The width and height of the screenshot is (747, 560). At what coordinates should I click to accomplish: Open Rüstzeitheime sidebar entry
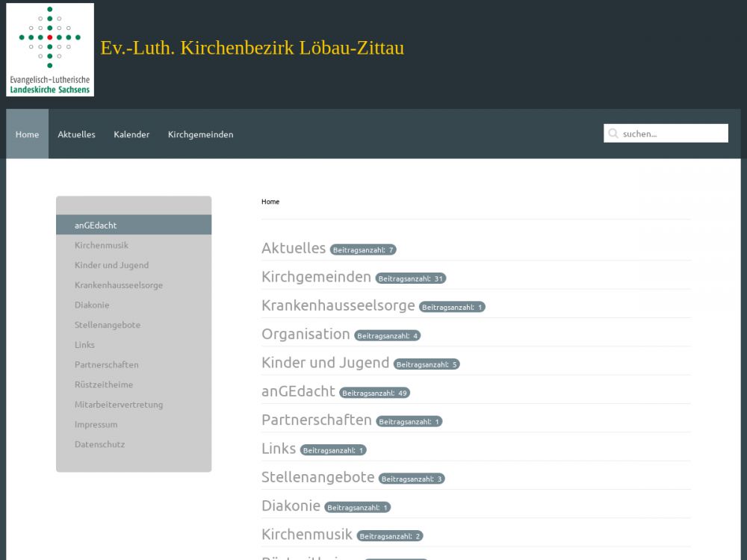(104, 385)
